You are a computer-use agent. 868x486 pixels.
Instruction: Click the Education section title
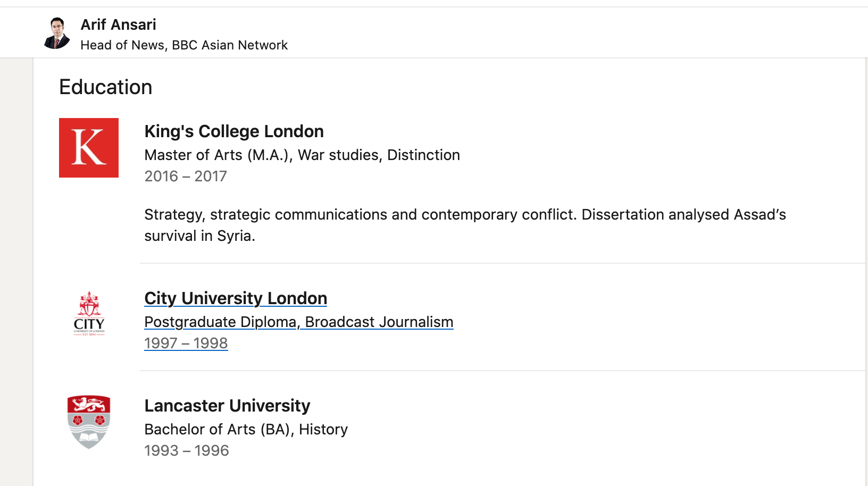click(105, 87)
